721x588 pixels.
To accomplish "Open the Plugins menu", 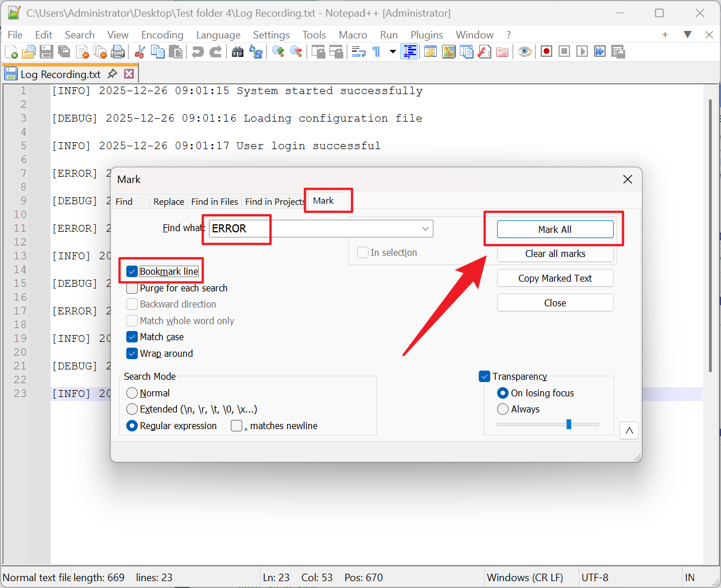I will (427, 35).
